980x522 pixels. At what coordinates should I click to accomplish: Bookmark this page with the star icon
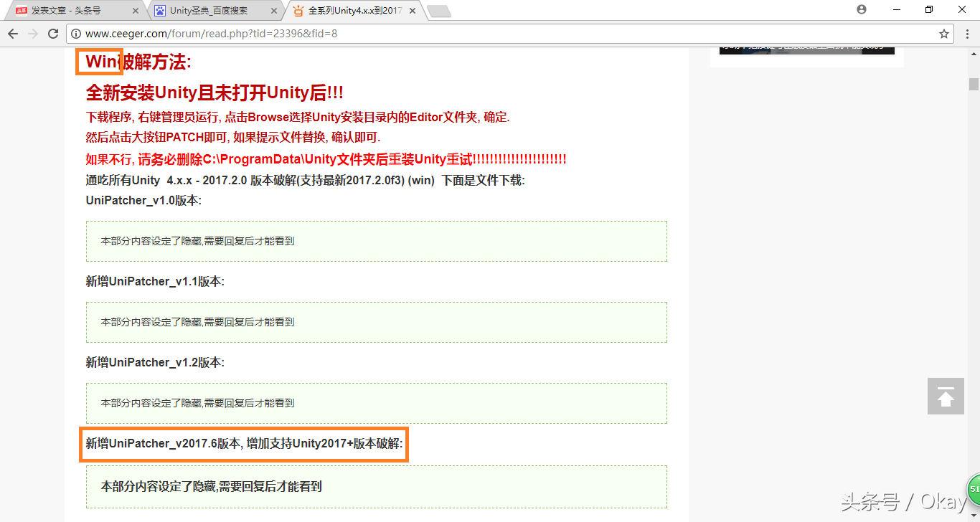(944, 34)
